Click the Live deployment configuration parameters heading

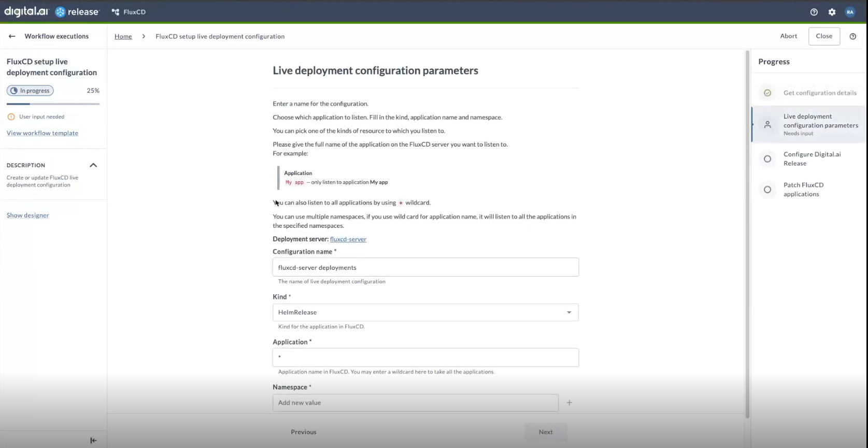(x=375, y=70)
